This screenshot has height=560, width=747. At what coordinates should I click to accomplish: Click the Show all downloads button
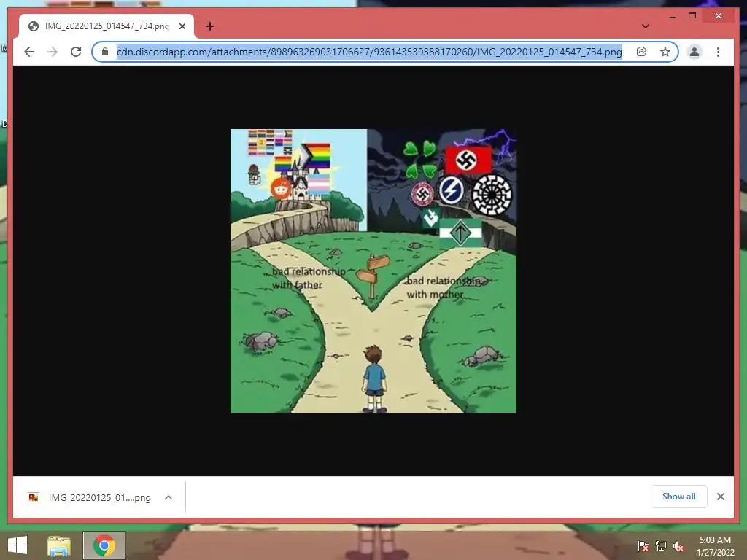679,496
